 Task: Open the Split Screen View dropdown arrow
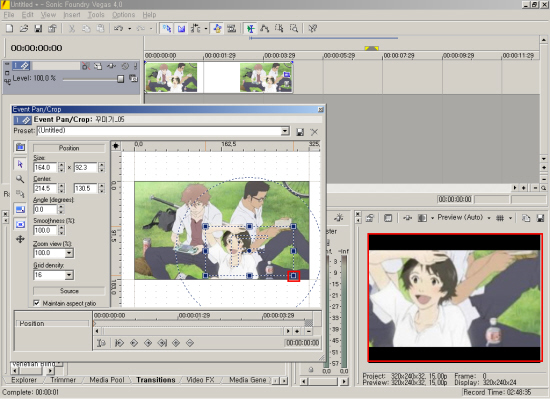[x=432, y=218]
